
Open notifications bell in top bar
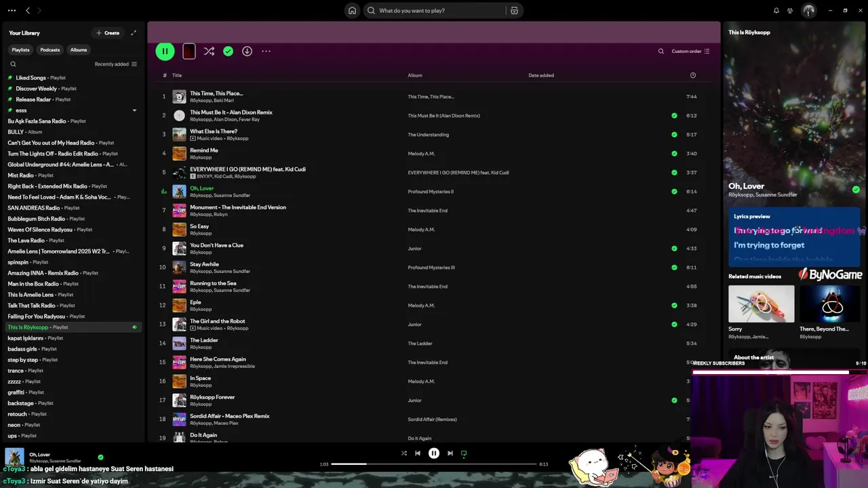776,10
